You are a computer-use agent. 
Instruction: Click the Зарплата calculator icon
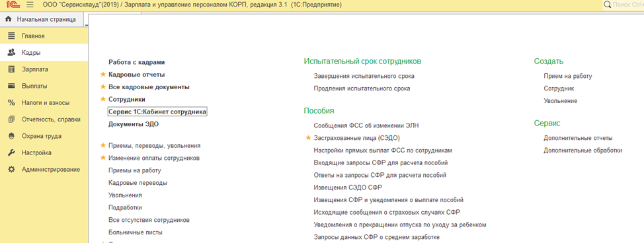[x=11, y=69]
